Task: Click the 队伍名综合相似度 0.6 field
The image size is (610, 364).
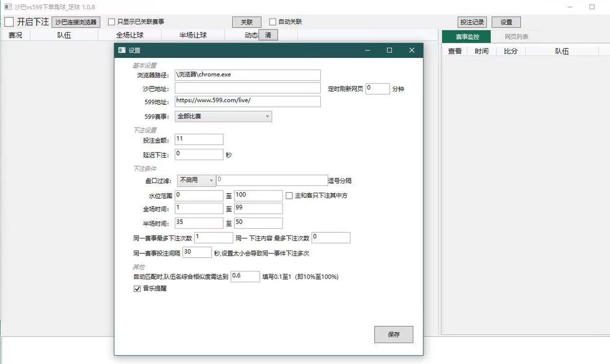Action: 245,276
